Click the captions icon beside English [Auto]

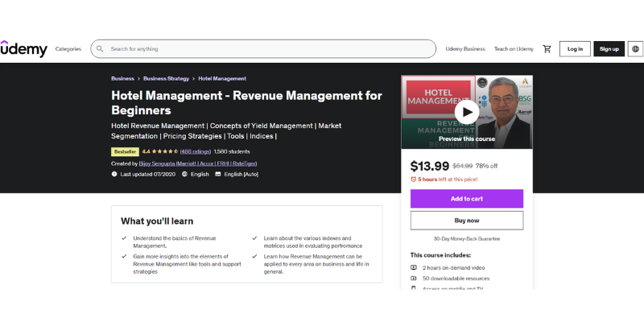point(217,174)
